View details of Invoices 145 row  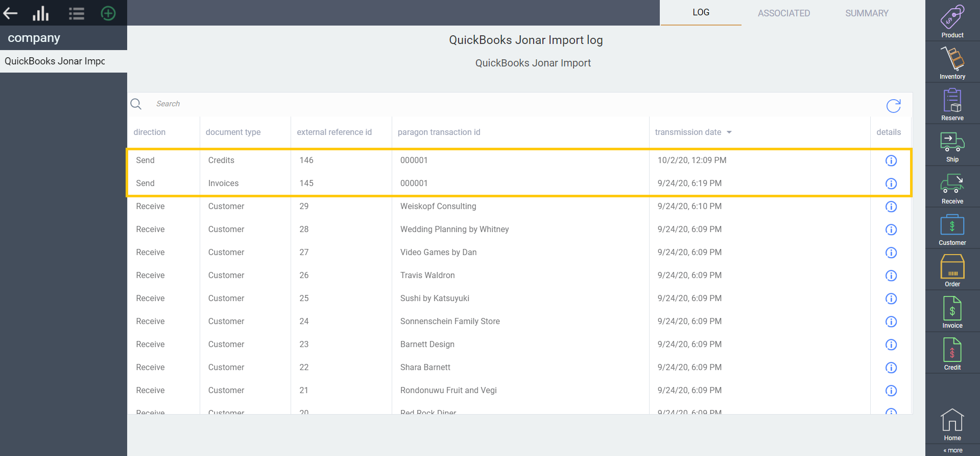891,184
